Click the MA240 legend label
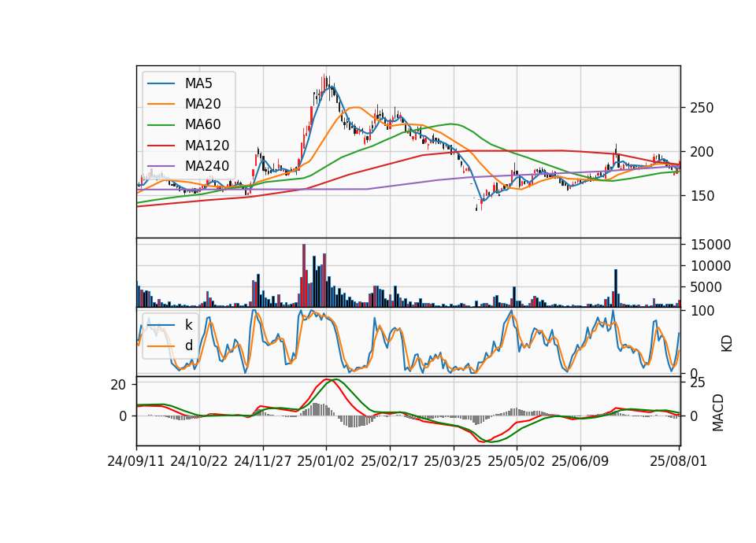The width and height of the screenshot is (756, 543). tap(207, 166)
